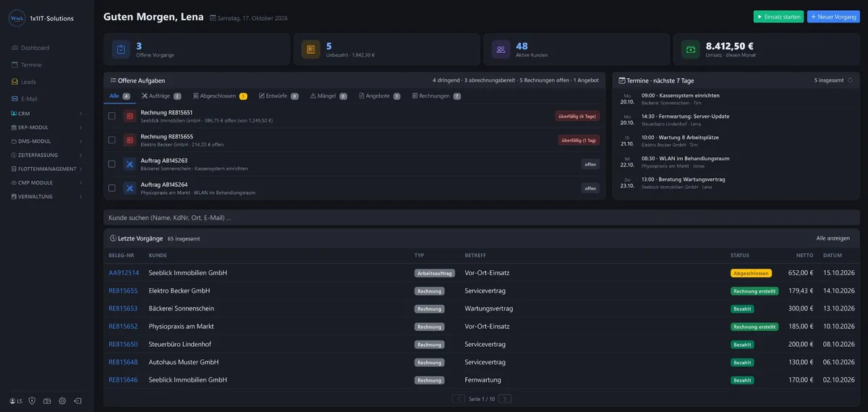Viewport: 868px width, 412px height.
Task: Click the Abgeschlossen status badge of AA912514
Action: 751,273
